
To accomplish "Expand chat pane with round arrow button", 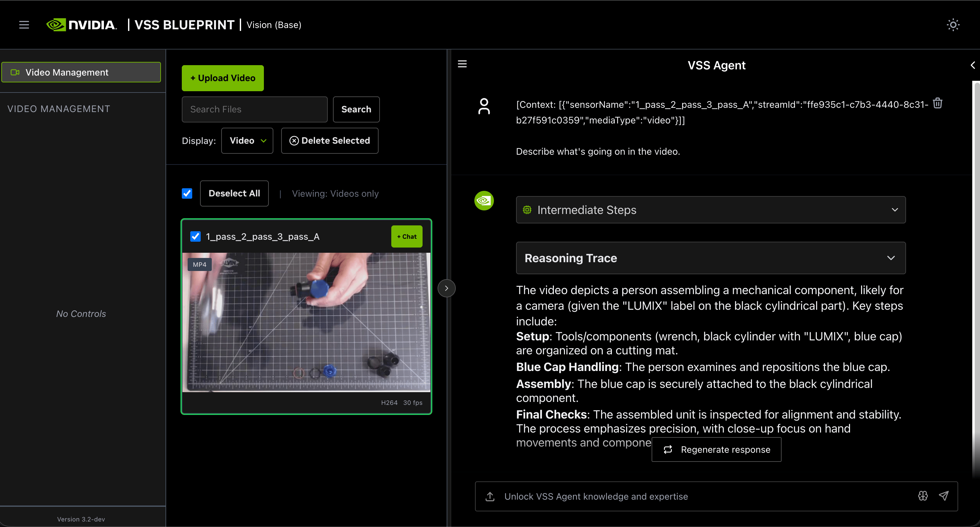I will [447, 288].
